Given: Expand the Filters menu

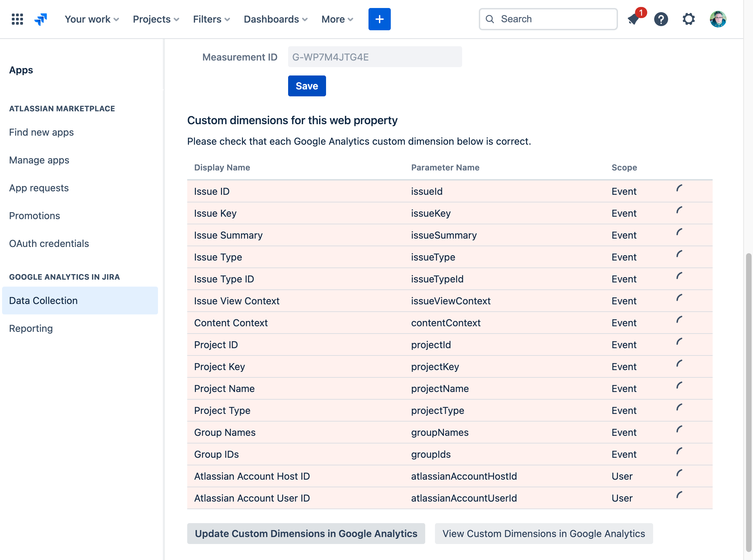Looking at the screenshot, I should point(211,19).
